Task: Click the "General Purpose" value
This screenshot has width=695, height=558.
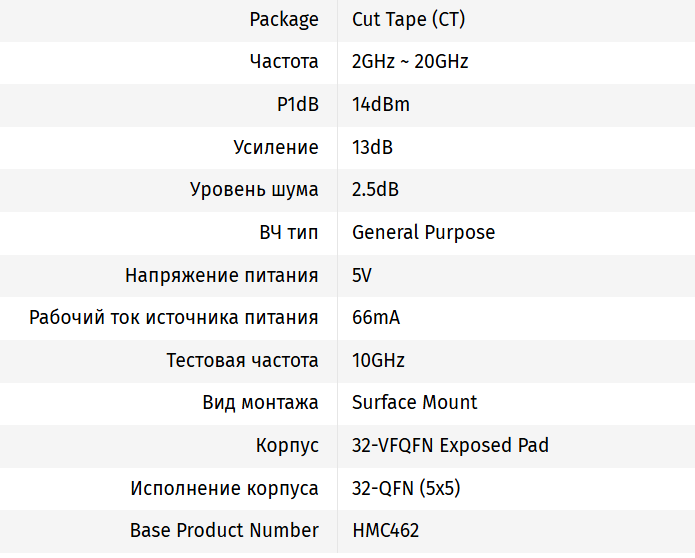Action: point(423,233)
